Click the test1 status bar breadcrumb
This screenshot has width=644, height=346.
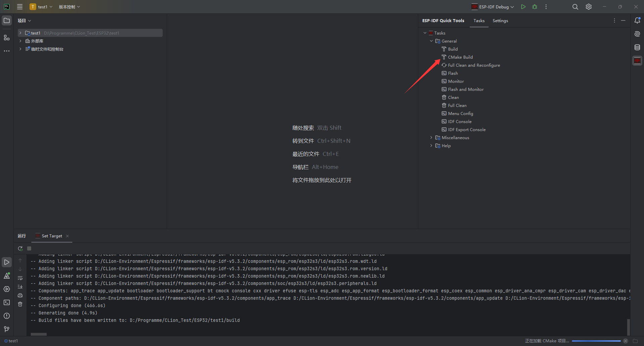point(11,341)
